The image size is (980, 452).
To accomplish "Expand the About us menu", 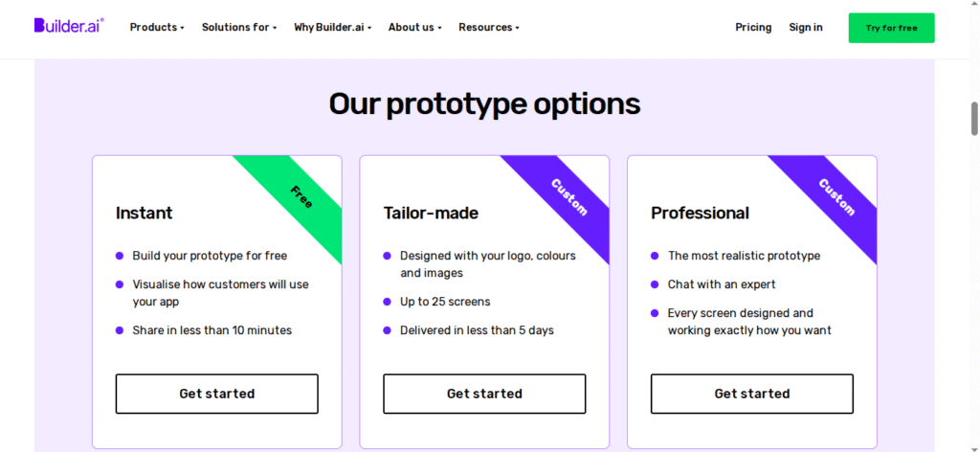I will coord(415,28).
